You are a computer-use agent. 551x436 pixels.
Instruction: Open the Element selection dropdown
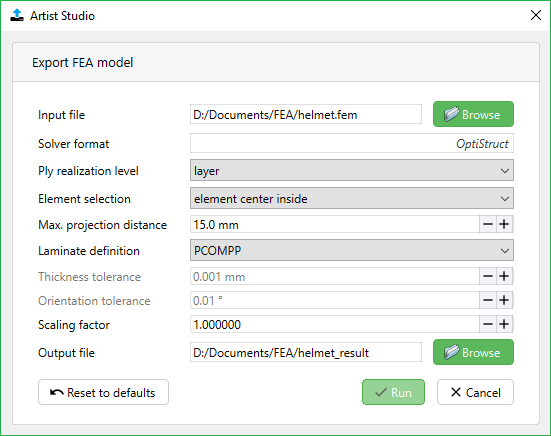click(x=352, y=199)
